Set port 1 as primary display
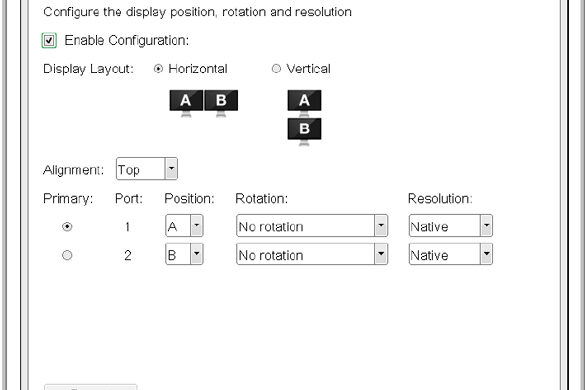The width and height of the screenshot is (585, 390). (x=67, y=227)
